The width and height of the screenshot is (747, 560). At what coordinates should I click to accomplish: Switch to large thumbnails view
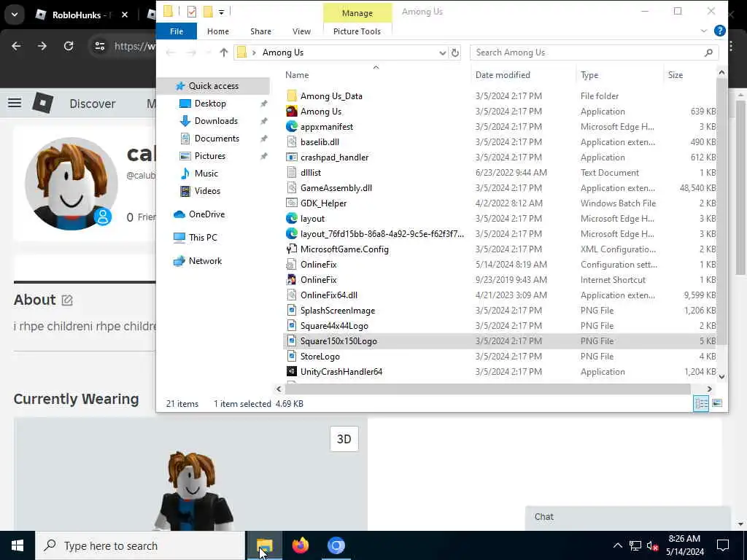716,403
